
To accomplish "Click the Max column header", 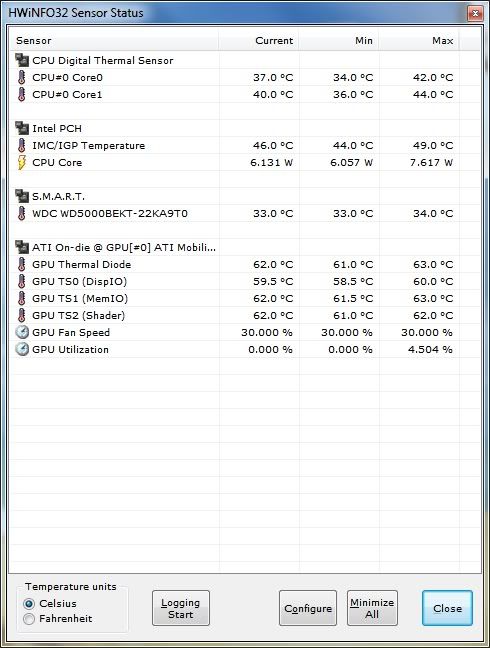I will click(419, 40).
